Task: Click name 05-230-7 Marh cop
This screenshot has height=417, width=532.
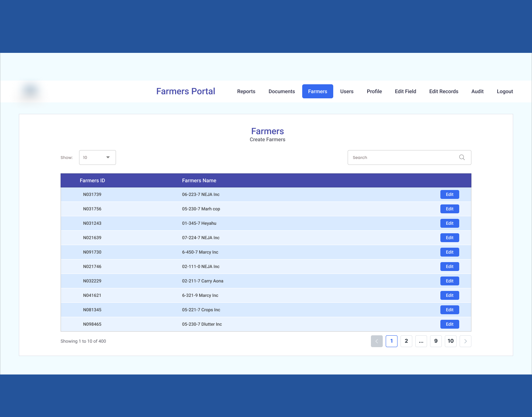Action: click(201, 209)
